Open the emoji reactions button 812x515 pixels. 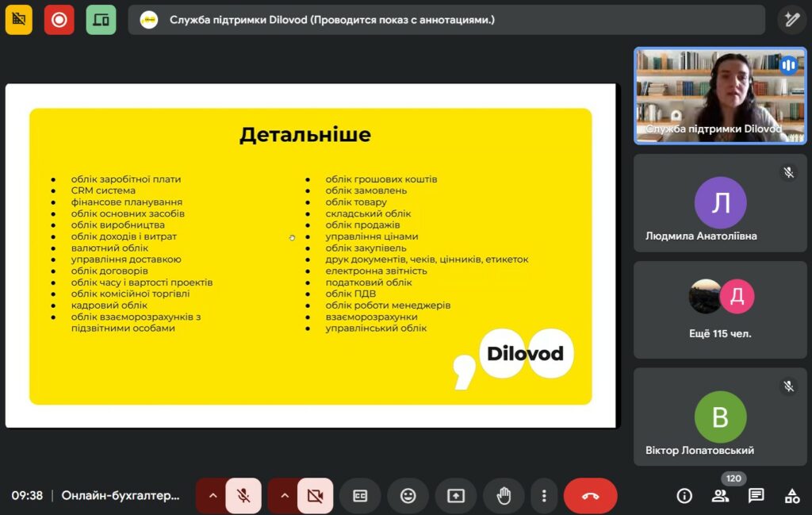pos(408,496)
